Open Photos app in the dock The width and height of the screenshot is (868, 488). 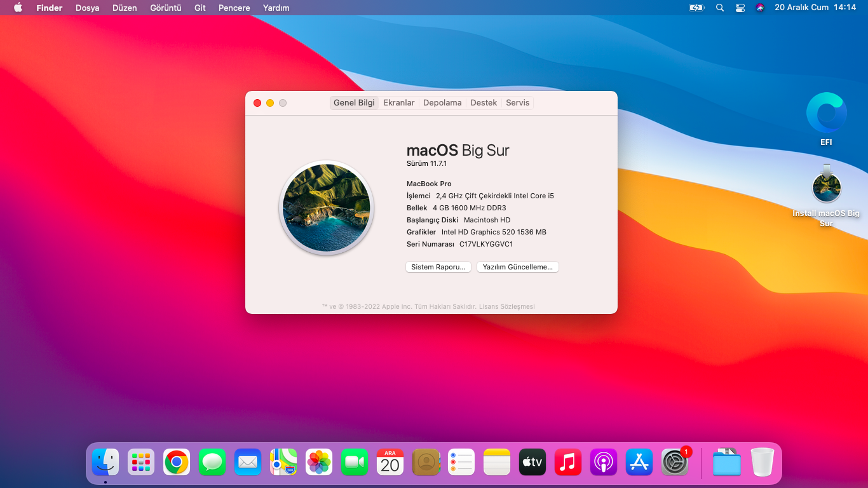click(x=319, y=462)
